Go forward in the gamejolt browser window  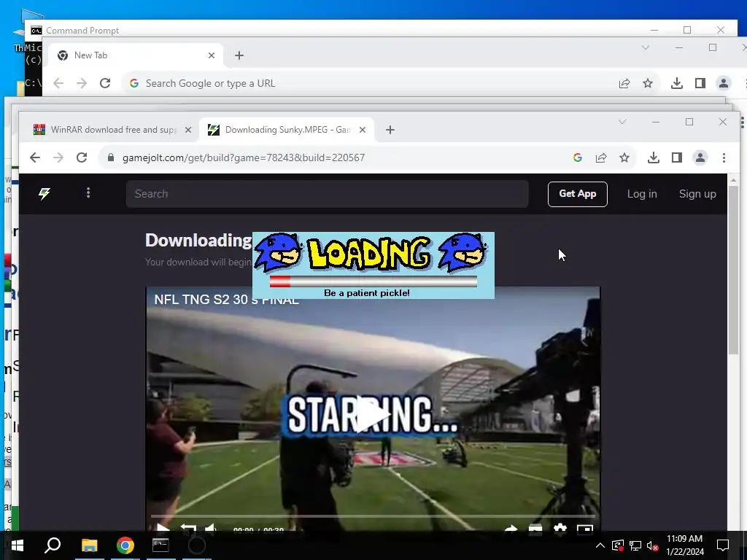pyautogui.click(x=58, y=157)
